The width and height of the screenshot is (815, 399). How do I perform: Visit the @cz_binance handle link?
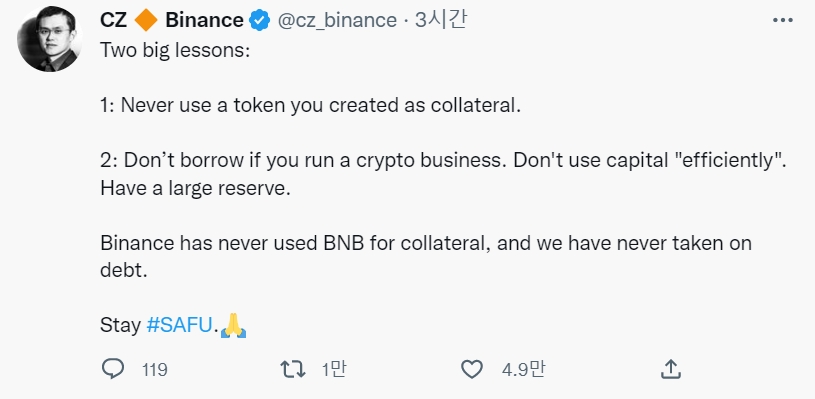pyautogui.click(x=337, y=20)
